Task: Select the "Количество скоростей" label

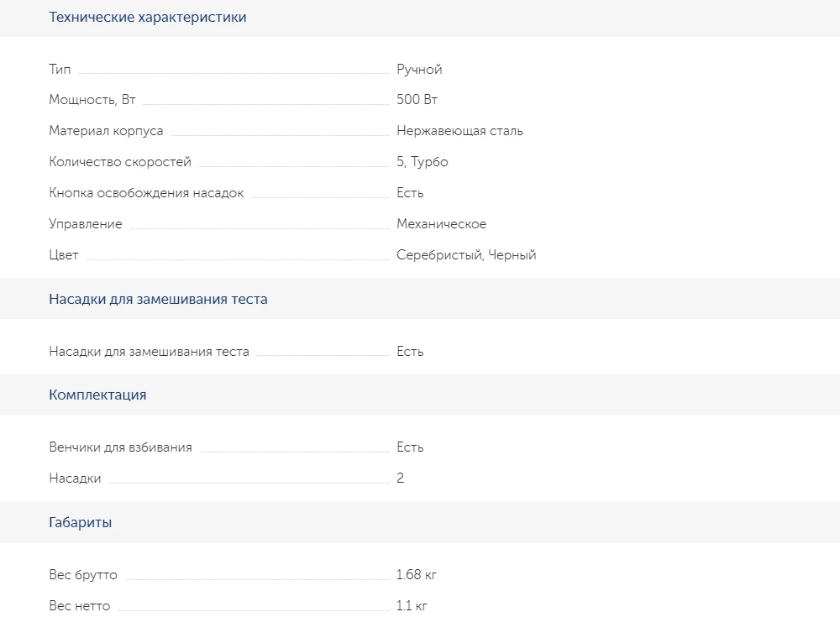Action: (120, 162)
